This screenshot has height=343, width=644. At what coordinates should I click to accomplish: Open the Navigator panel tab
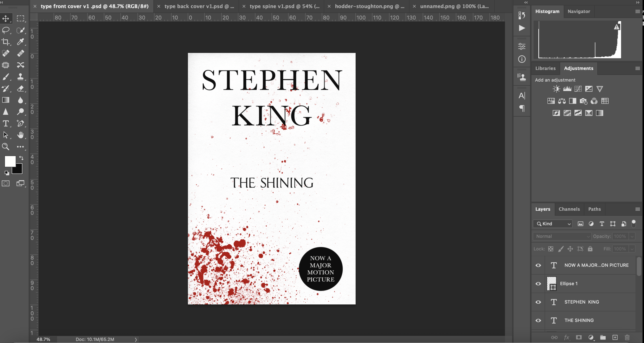point(579,11)
